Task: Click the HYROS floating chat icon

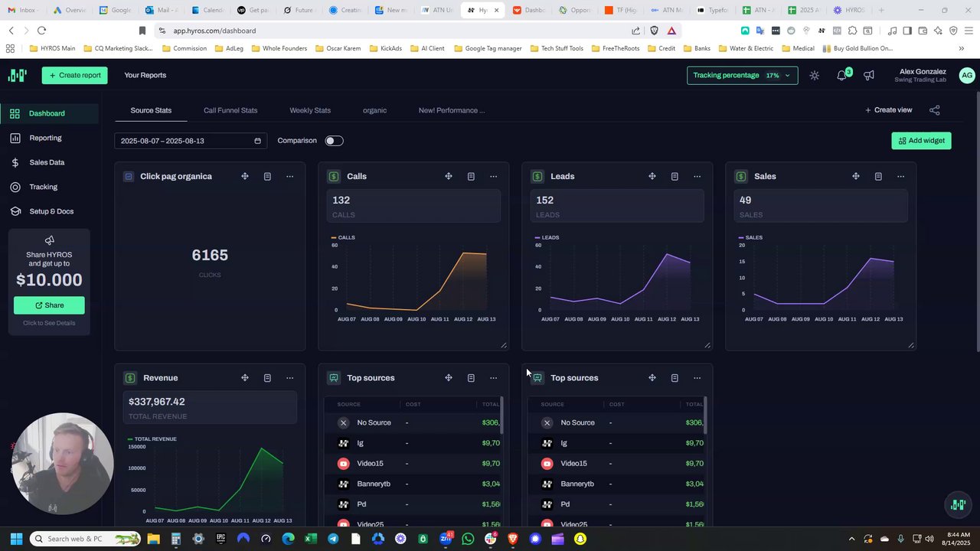Action: point(958,504)
